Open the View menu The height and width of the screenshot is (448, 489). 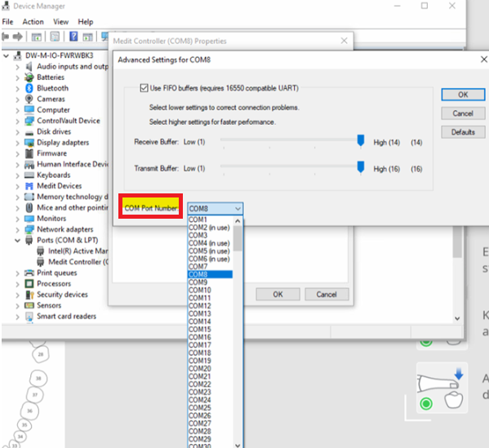point(60,22)
